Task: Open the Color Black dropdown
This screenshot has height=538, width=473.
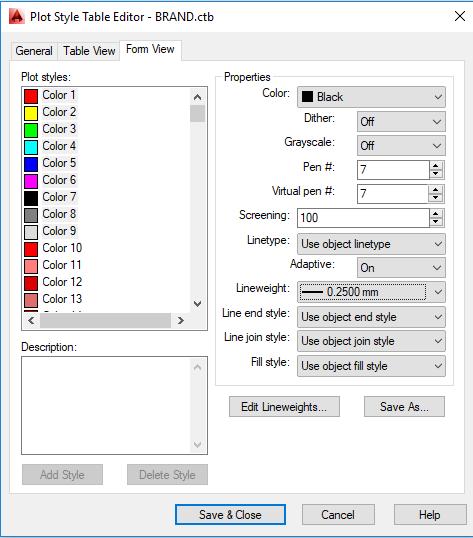Action: click(x=371, y=97)
